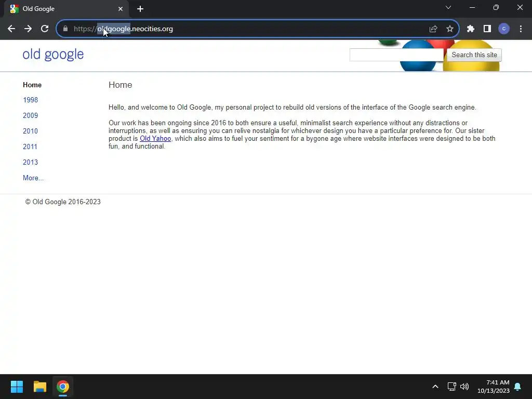View site info via the lock icon
The image size is (532, 399).
click(65, 29)
